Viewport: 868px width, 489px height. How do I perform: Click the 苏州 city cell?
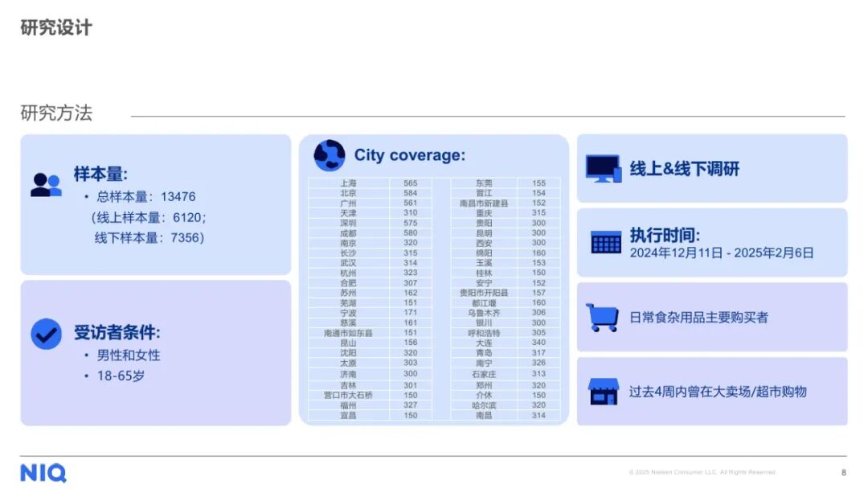[x=348, y=293]
